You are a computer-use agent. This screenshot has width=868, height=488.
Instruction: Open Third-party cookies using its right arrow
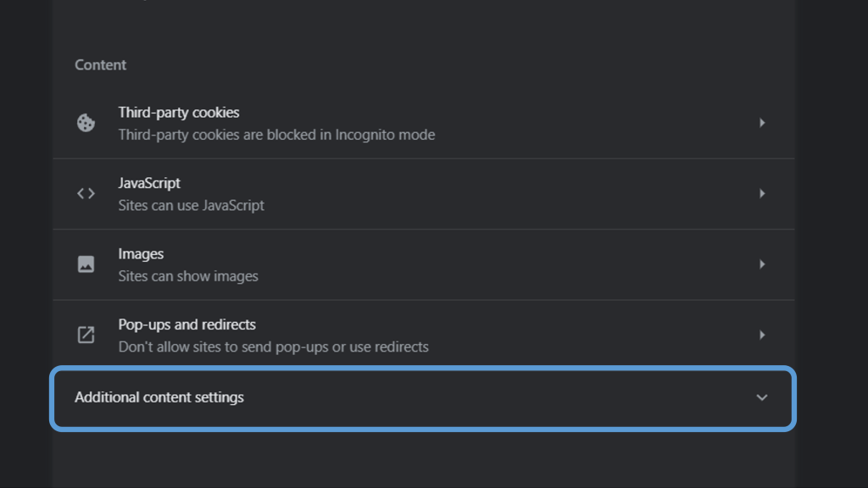[762, 123]
